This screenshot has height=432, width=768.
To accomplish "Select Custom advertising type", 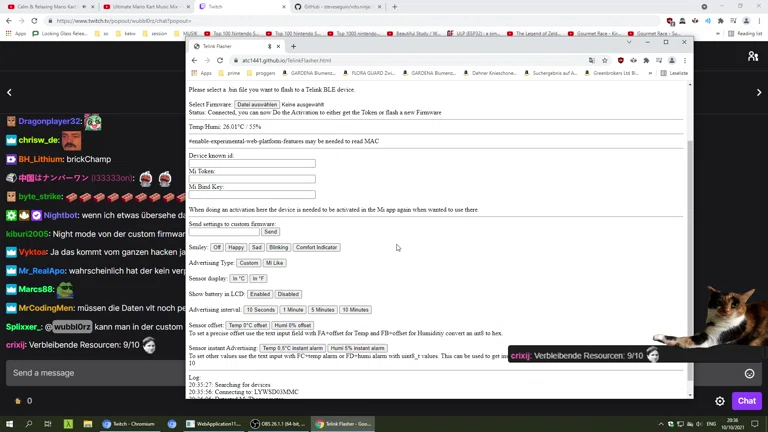I will 249,263.
